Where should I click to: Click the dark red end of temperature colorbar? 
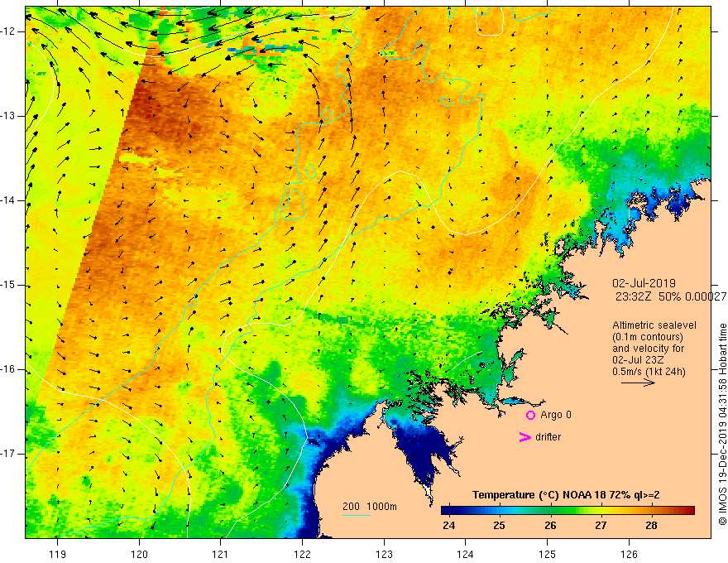click(x=689, y=511)
